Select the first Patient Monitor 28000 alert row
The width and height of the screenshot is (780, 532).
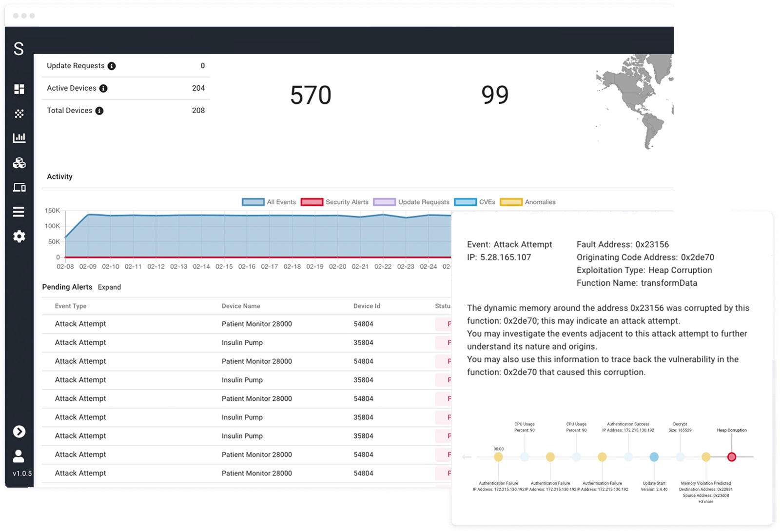pyautogui.click(x=256, y=324)
